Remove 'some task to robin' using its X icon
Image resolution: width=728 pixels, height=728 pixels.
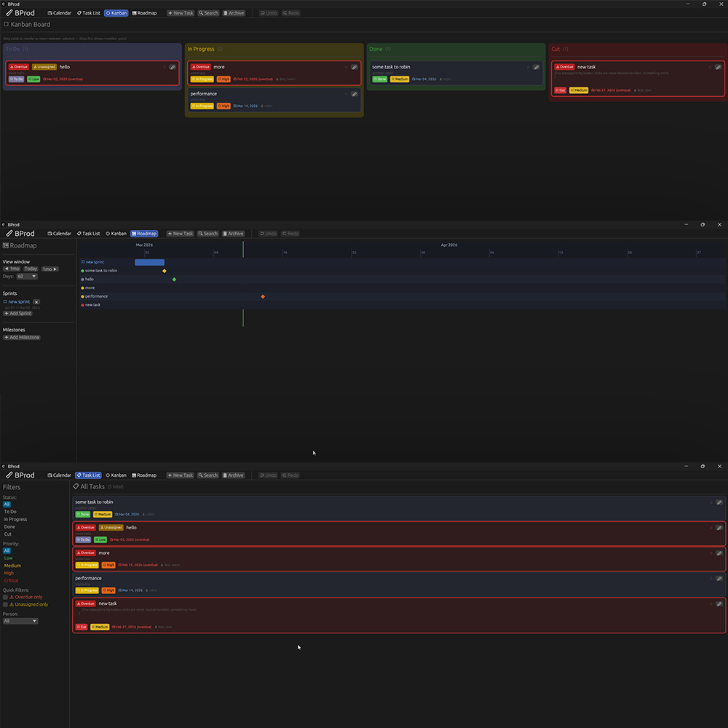pyautogui.click(x=527, y=66)
